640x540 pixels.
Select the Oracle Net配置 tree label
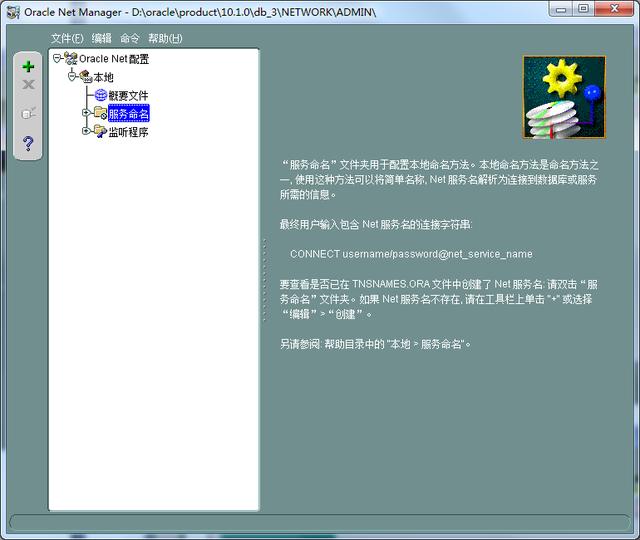pyautogui.click(x=114, y=59)
